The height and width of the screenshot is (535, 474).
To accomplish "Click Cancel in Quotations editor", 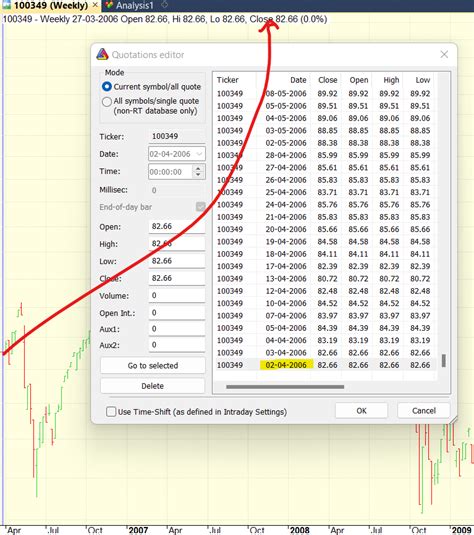I will 424,410.
